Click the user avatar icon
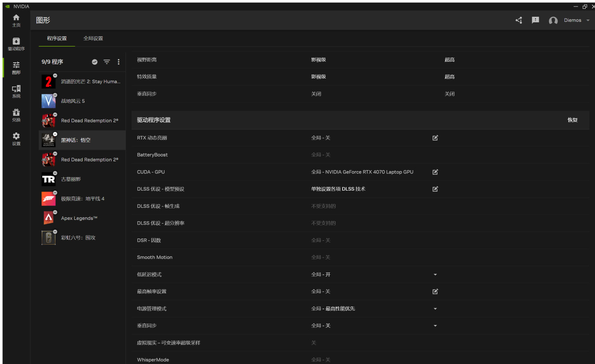Screen dimensions: 595x364 [x=553, y=20]
